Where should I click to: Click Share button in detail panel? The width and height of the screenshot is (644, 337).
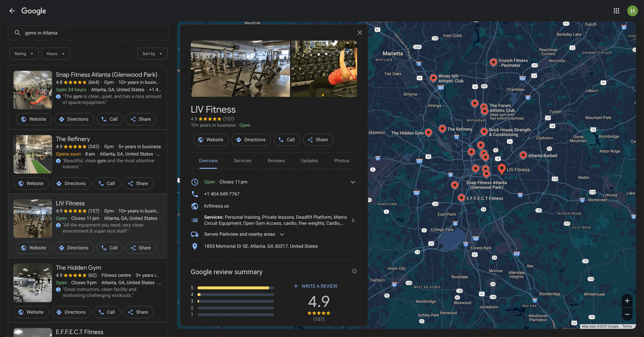318,140
